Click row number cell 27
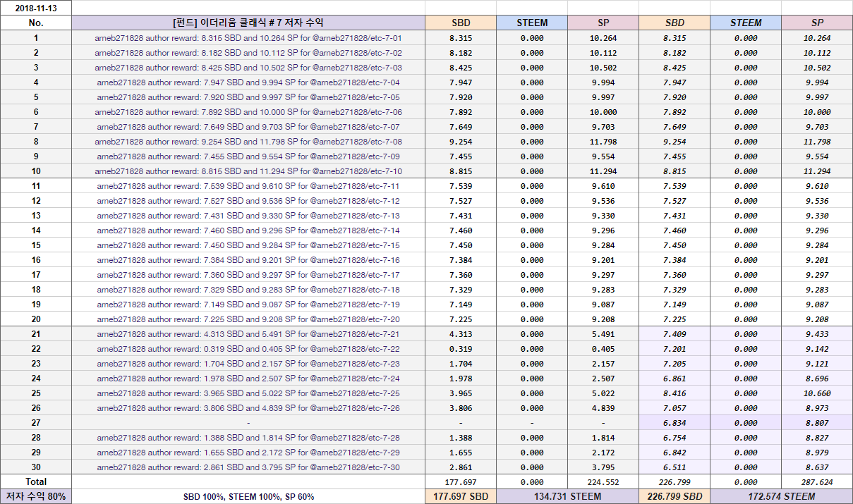This screenshot has height=504, width=853. [35, 423]
